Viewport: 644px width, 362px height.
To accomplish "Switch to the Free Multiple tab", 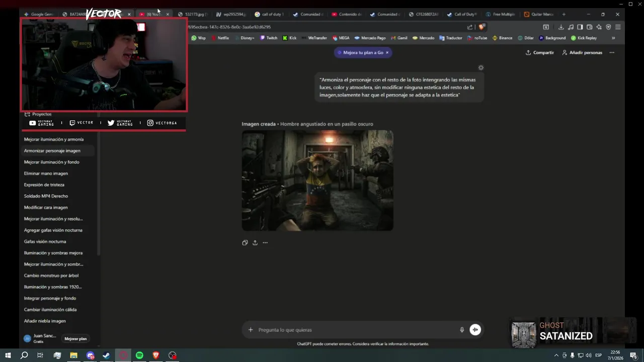I will tap(501, 14).
